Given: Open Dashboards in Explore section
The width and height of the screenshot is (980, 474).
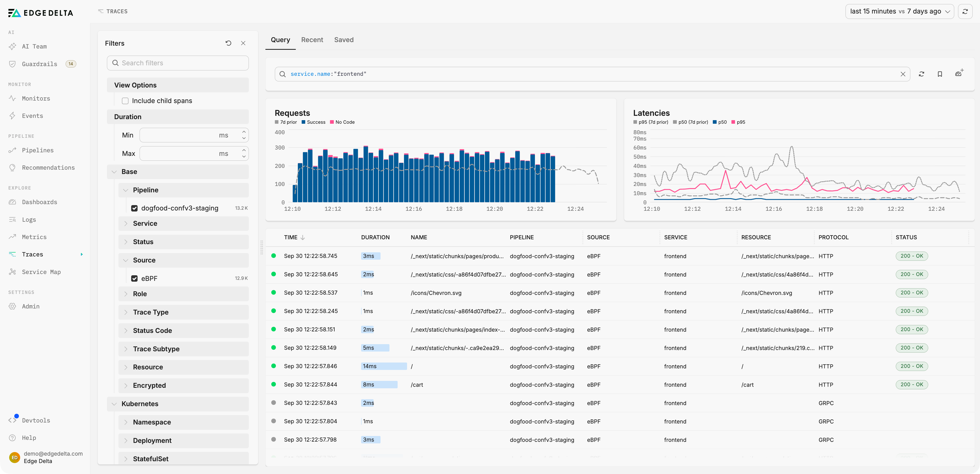Looking at the screenshot, I should click(x=39, y=202).
